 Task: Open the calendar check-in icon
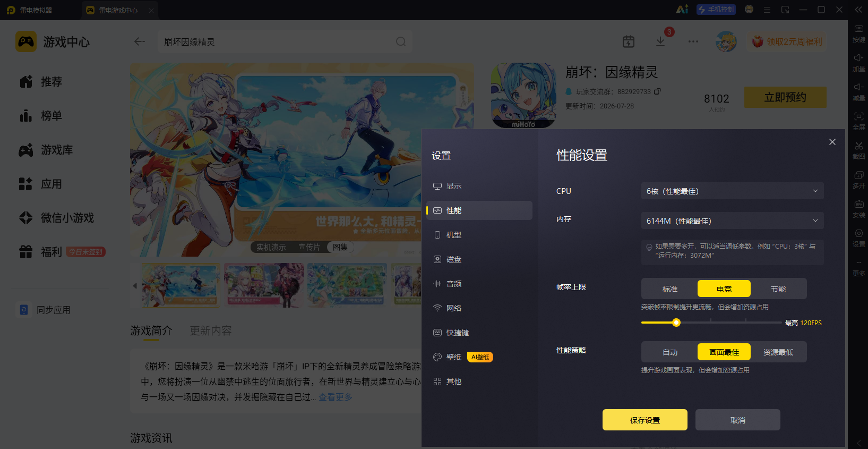(629, 41)
